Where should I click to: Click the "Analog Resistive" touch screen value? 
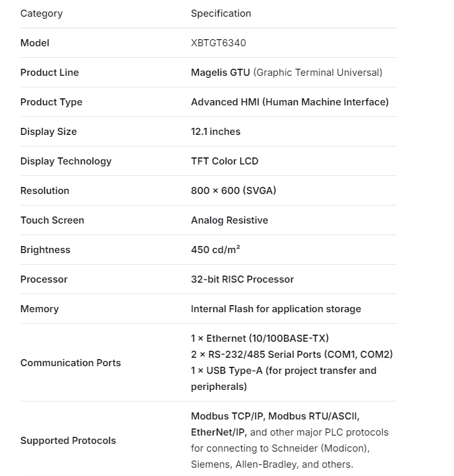pyautogui.click(x=229, y=220)
